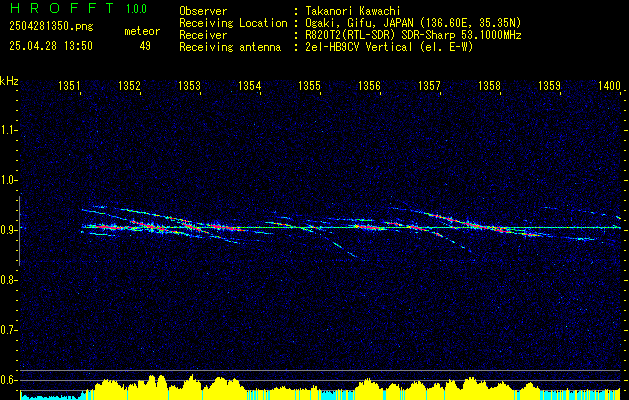Click the version number 1.0.0

136,9
